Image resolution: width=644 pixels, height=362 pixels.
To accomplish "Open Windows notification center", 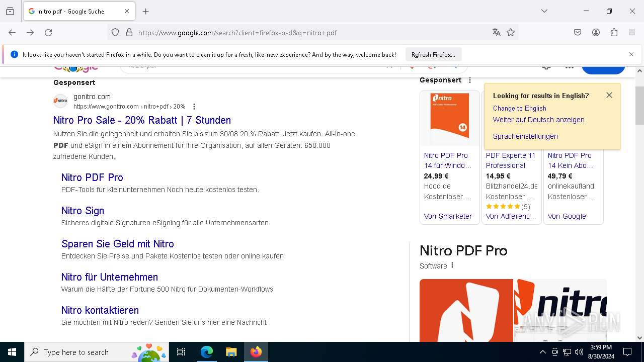I will [628, 352].
